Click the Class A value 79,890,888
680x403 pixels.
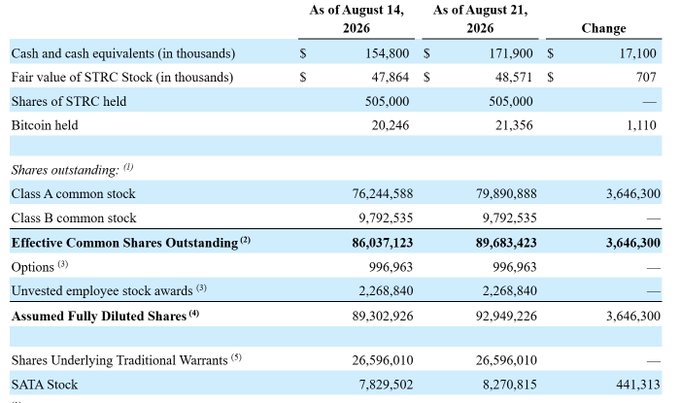[x=506, y=193]
